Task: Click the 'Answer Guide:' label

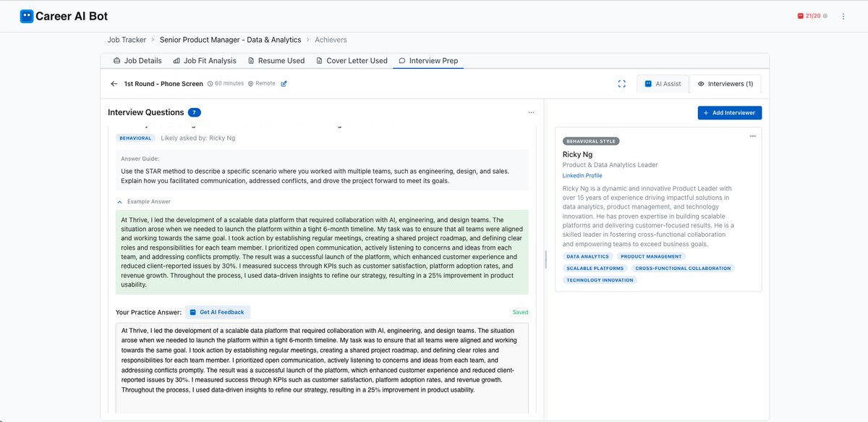Action: [140, 159]
